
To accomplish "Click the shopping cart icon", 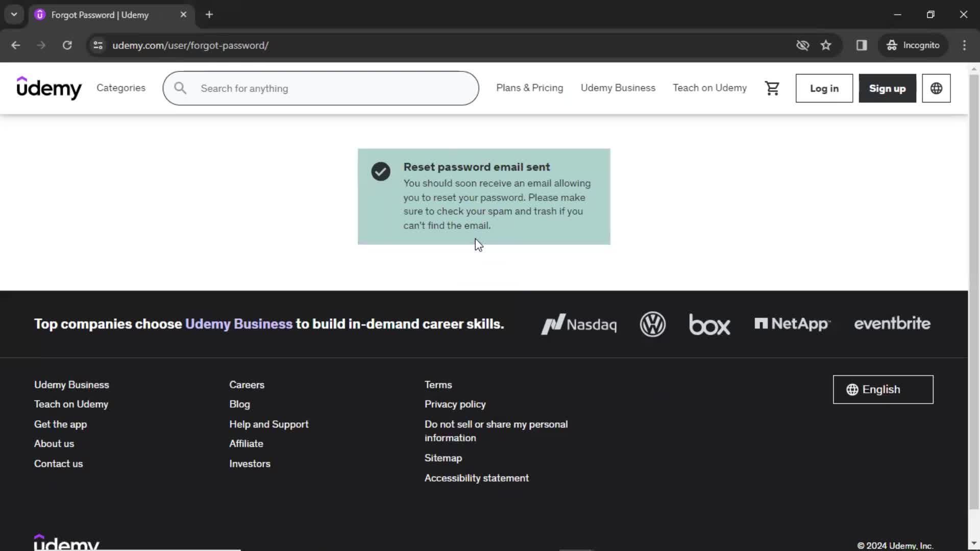I will [772, 88].
